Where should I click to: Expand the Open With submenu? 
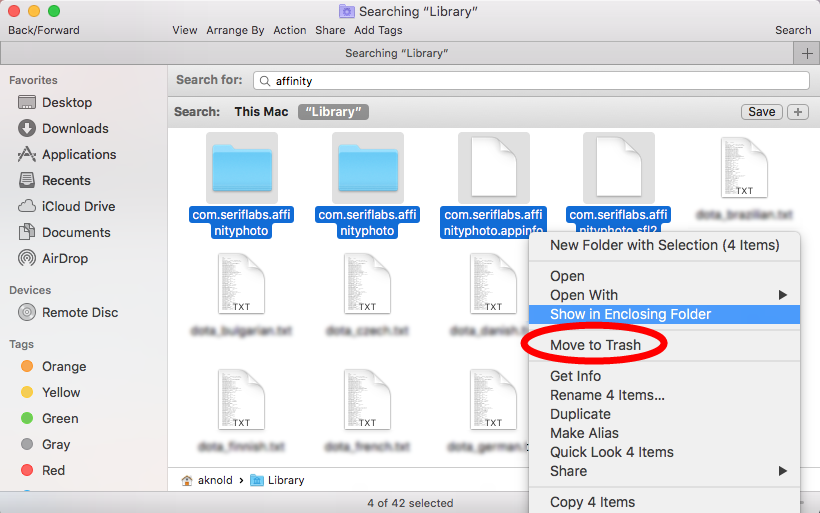click(x=783, y=295)
